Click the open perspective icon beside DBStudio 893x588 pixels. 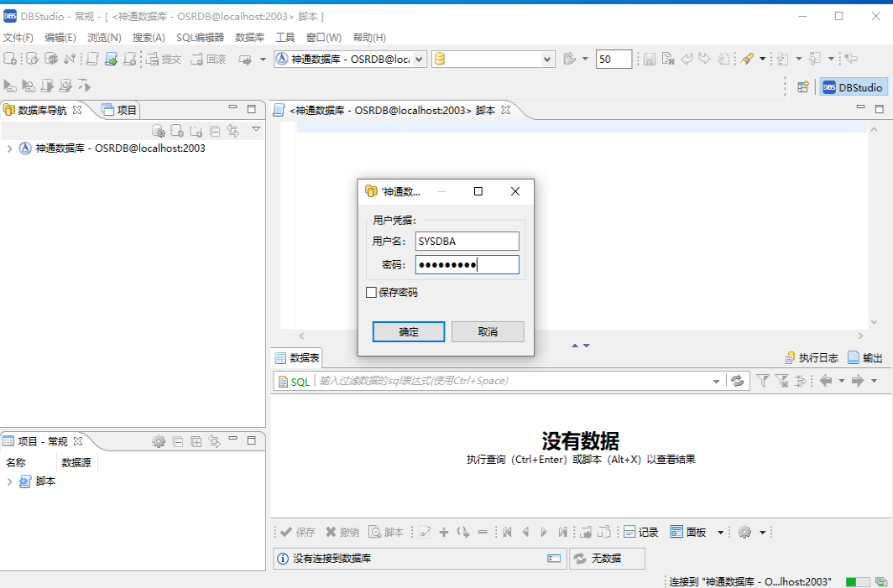click(x=803, y=87)
